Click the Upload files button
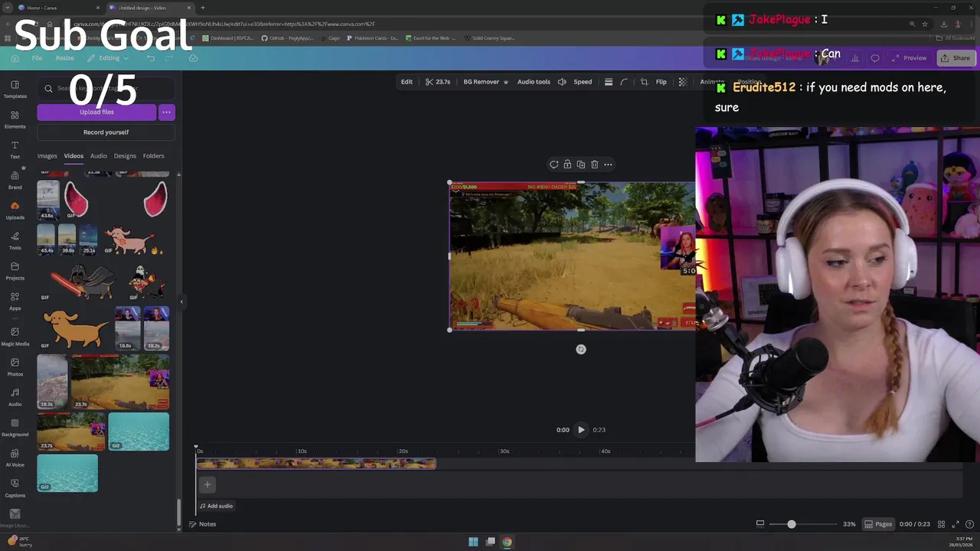Image resolution: width=980 pixels, height=551 pixels. (x=96, y=112)
